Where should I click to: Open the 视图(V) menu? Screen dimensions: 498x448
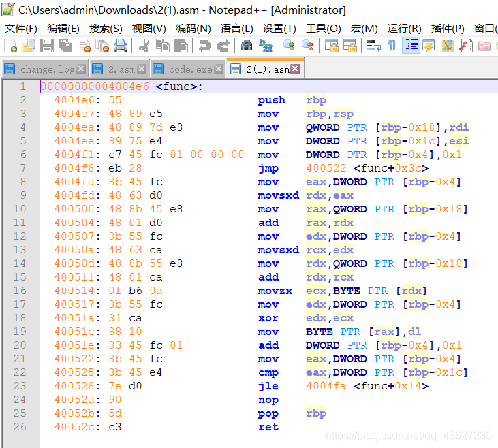coord(149,29)
